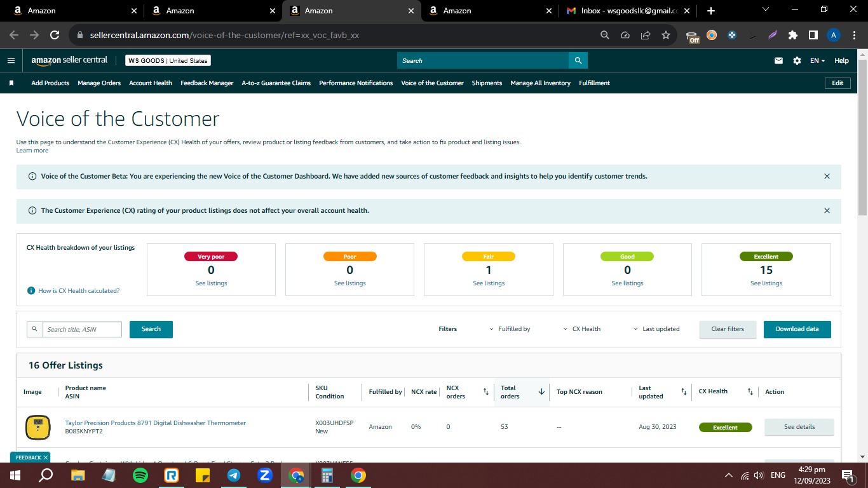The height and width of the screenshot is (488, 868).
Task: Open the Learn more link
Action: coord(32,151)
